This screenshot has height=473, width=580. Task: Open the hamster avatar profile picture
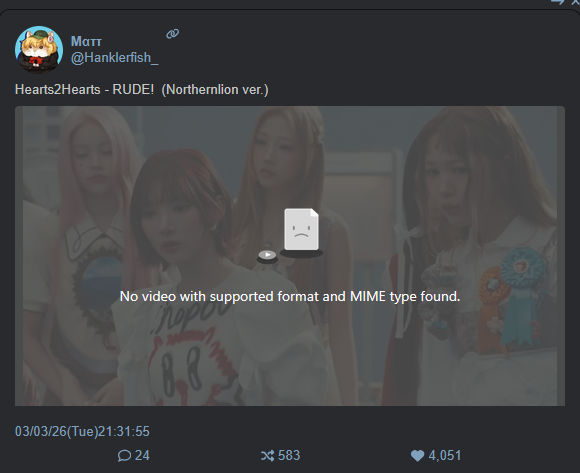[x=39, y=50]
